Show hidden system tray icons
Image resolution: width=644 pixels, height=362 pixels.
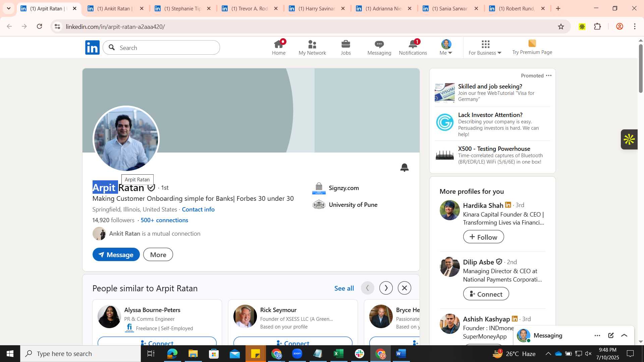[548, 354]
